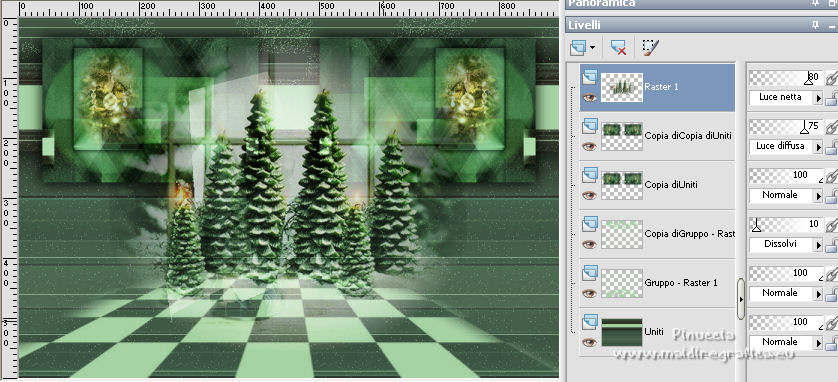The width and height of the screenshot is (838, 382).
Task: Click the lock icon beside Dissolvi
Action: pos(832,245)
